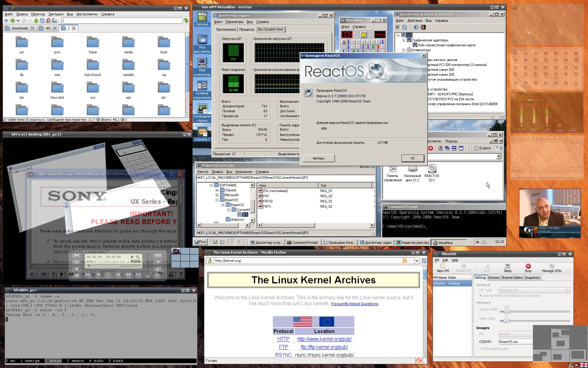Open the Игра menu in WineMine
Screen dimensions: 588x368
345,27
